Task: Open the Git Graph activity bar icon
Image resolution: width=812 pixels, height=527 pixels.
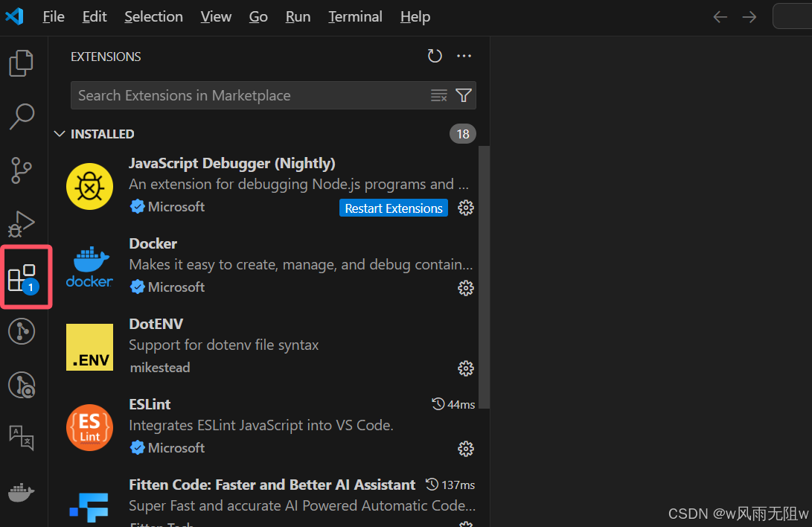Action: click(x=22, y=331)
